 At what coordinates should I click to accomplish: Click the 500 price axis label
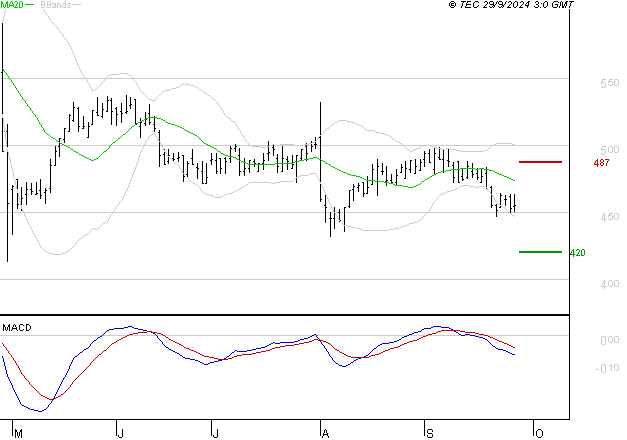click(x=610, y=150)
